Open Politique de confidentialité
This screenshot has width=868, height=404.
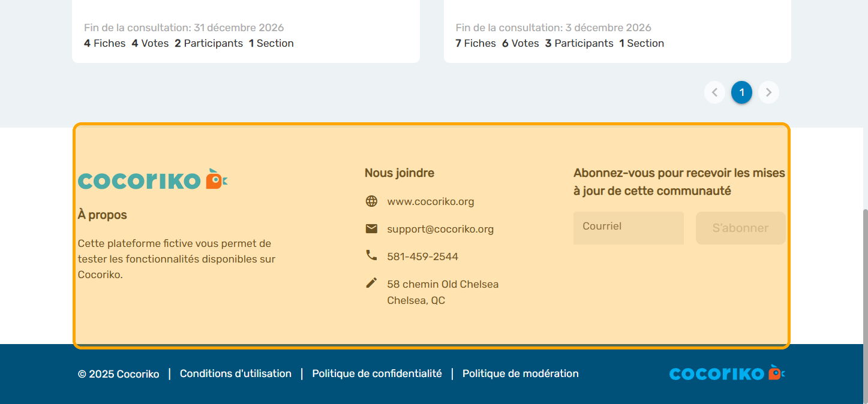pyautogui.click(x=377, y=373)
